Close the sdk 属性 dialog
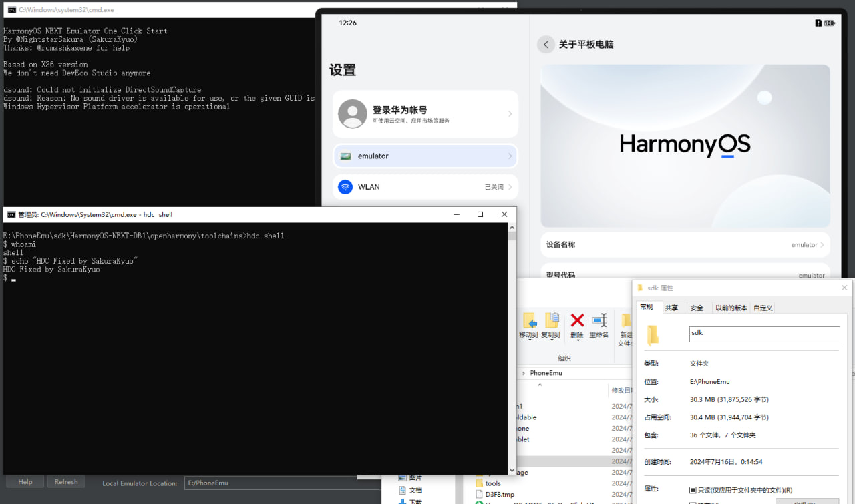 click(844, 288)
